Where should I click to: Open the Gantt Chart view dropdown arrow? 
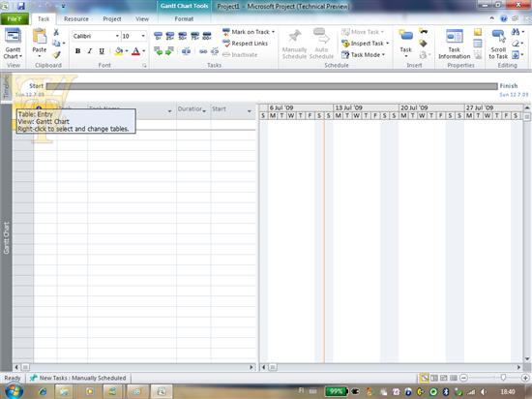click(20, 56)
